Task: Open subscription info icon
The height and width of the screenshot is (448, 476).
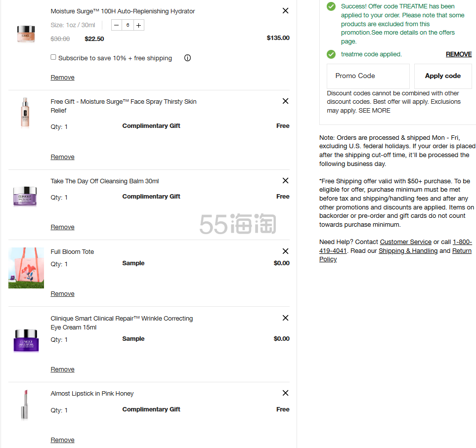Action: click(x=188, y=58)
